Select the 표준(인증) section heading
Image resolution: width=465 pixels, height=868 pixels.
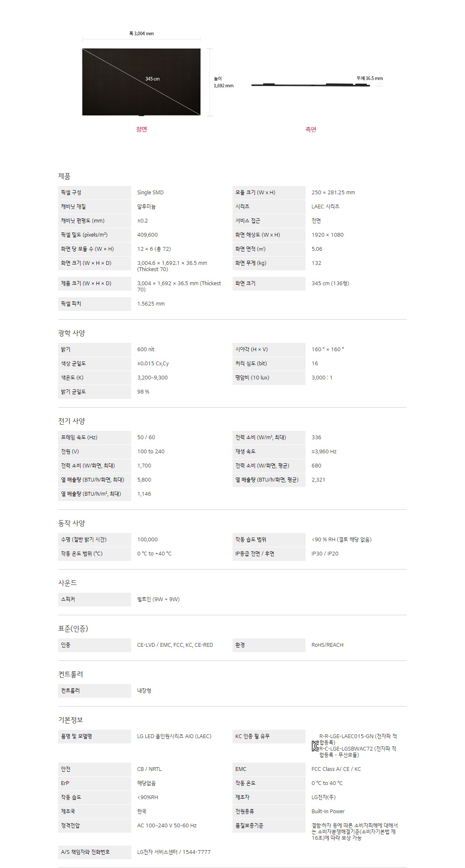pyautogui.click(x=73, y=629)
